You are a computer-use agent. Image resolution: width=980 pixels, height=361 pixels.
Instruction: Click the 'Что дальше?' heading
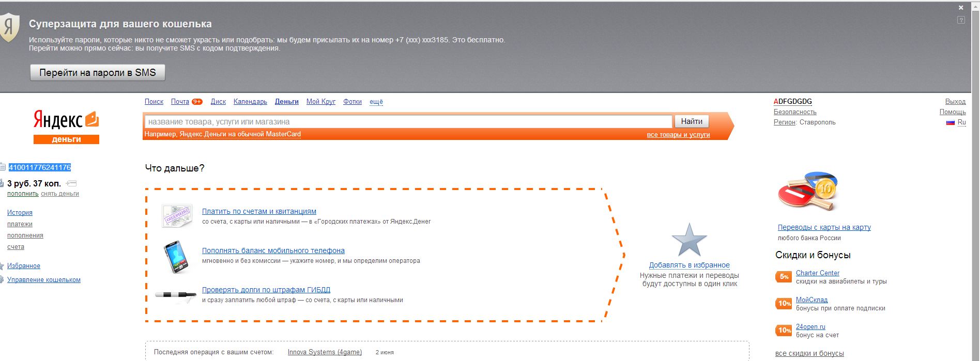(x=175, y=168)
